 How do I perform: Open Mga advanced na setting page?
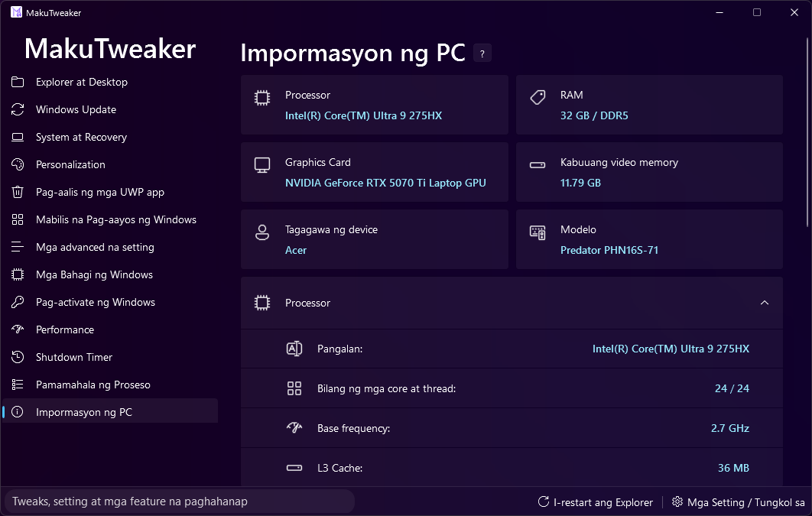click(x=110, y=247)
